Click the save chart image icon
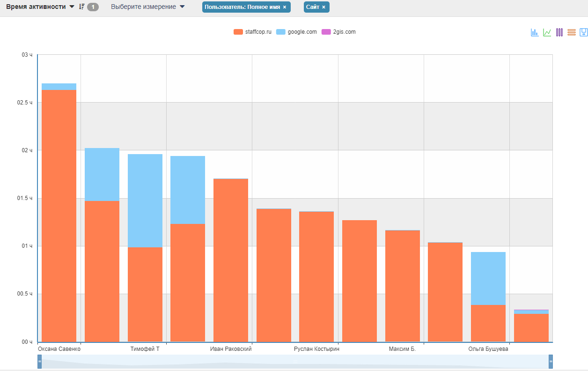This screenshot has width=588, height=371. pos(583,32)
